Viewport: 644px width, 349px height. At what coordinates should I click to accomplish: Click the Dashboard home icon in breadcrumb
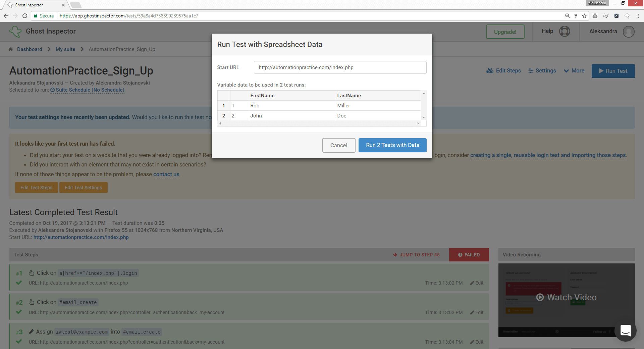tap(11, 49)
